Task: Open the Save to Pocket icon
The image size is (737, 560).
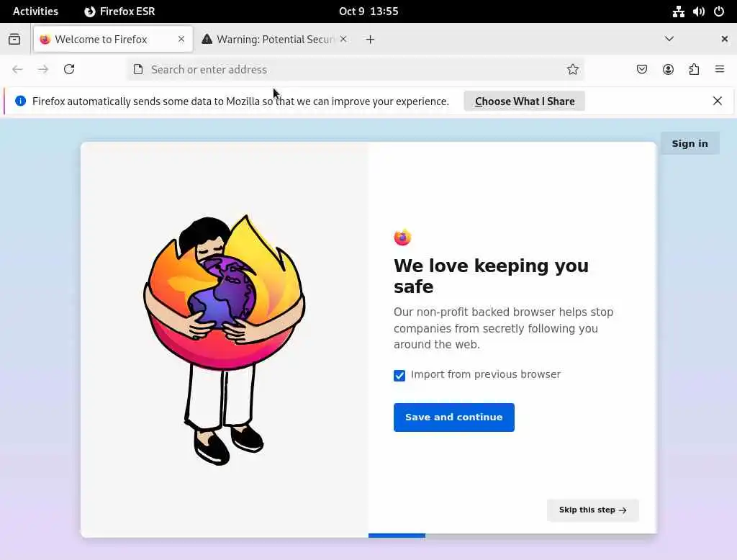Action: 642,70
